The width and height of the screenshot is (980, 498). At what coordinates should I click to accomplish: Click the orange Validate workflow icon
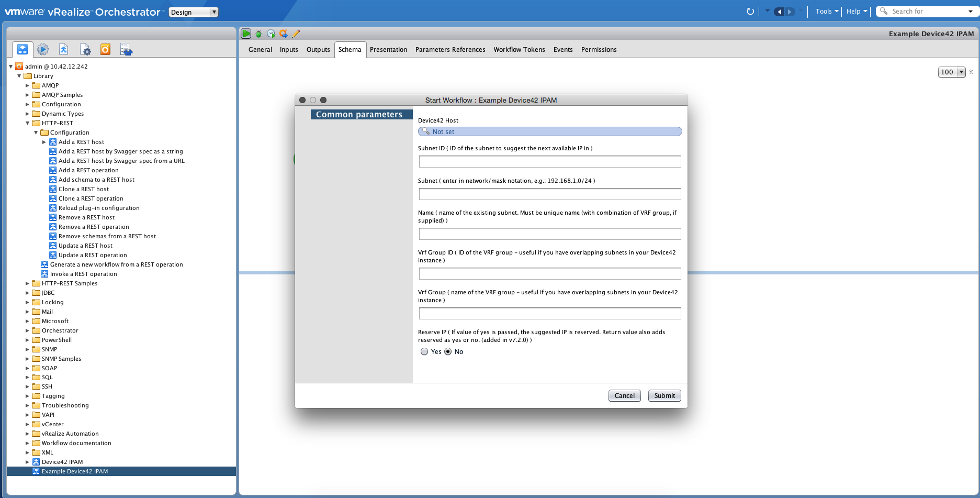(284, 34)
